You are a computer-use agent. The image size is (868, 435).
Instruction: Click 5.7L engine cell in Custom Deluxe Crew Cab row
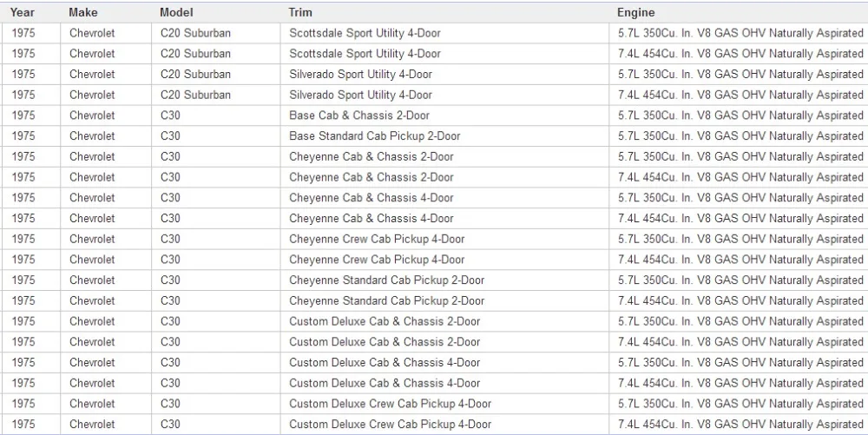[x=740, y=404]
